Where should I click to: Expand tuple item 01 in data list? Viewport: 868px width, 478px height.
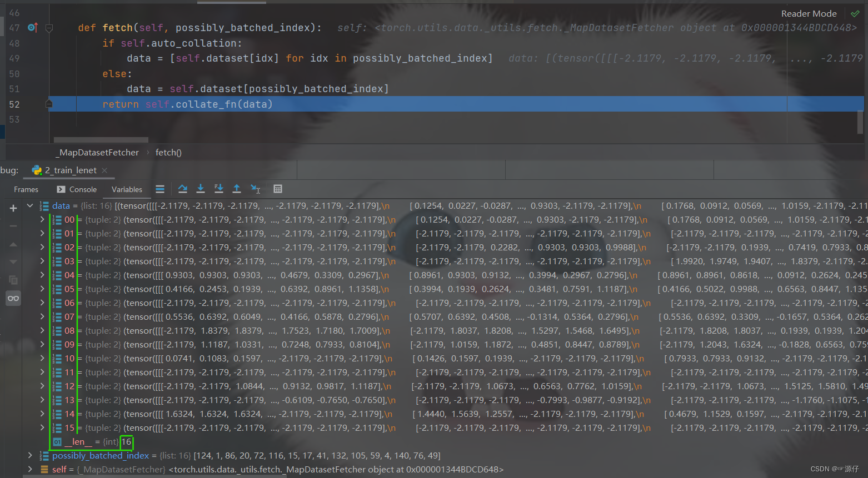(x=42, y=234)
